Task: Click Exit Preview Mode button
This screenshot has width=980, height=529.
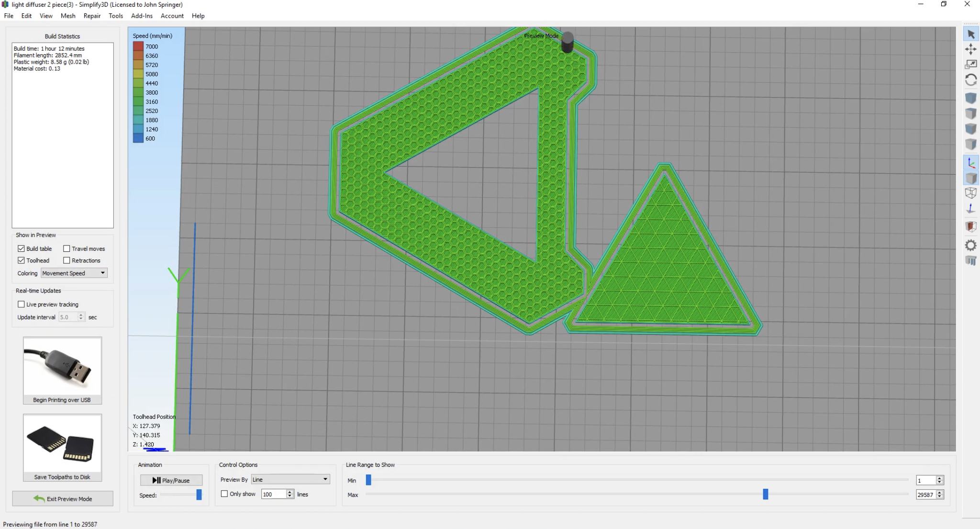Action: (x=63, y=499)
